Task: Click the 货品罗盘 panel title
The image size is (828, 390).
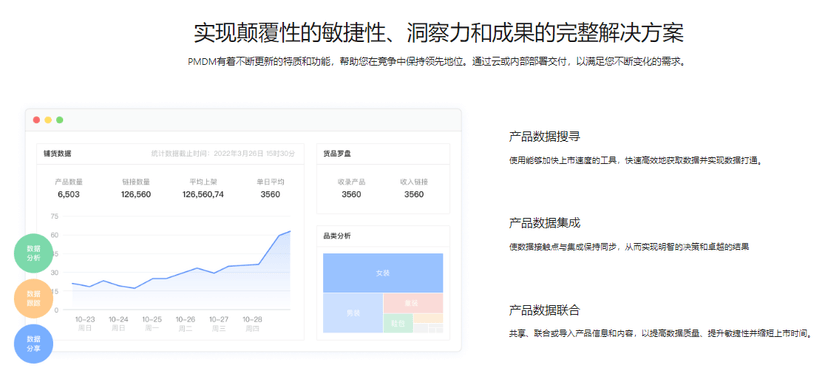Action: (337, 154)
